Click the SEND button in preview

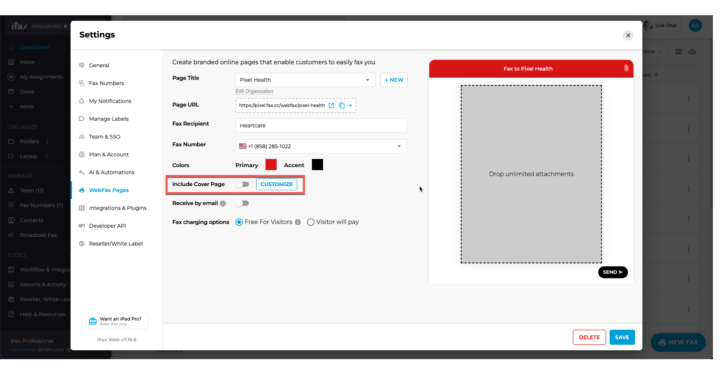coord(613,272)
